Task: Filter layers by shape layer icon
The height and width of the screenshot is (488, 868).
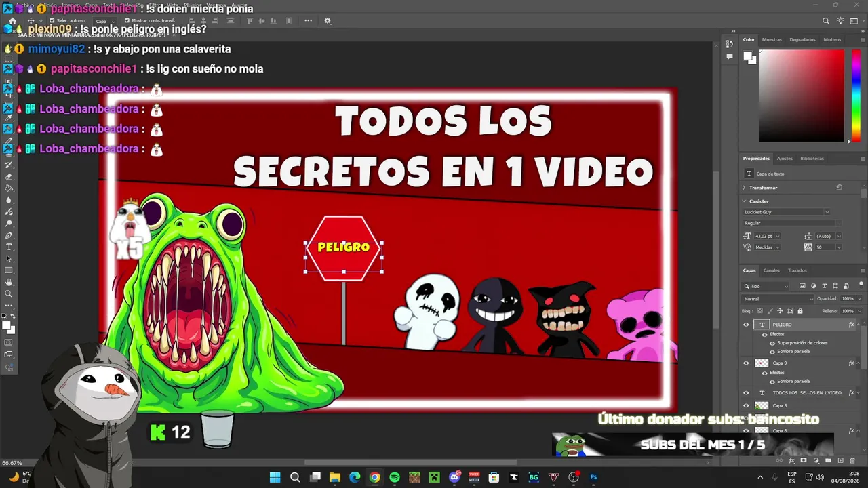Action: pyautogui.click(x=835, y=286)
